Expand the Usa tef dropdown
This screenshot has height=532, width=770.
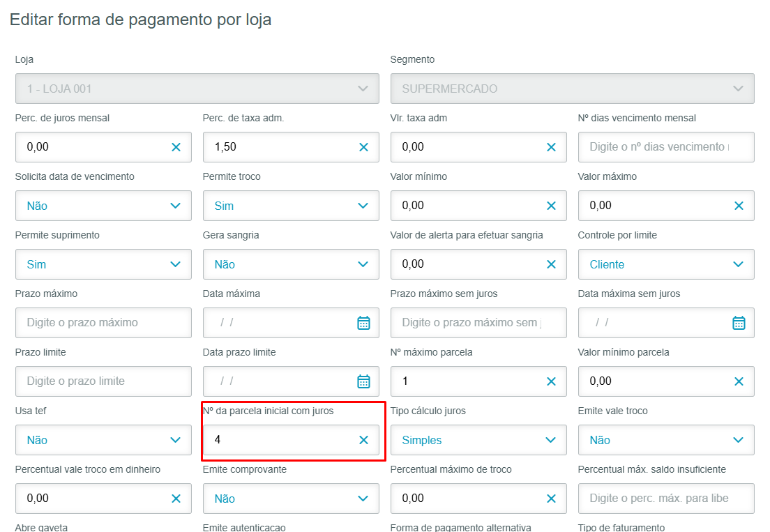[175, 440]
